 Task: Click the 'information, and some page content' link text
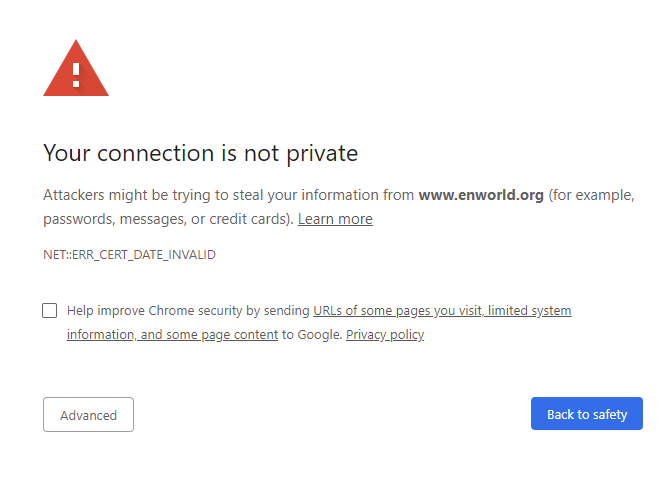click(172, 335)
